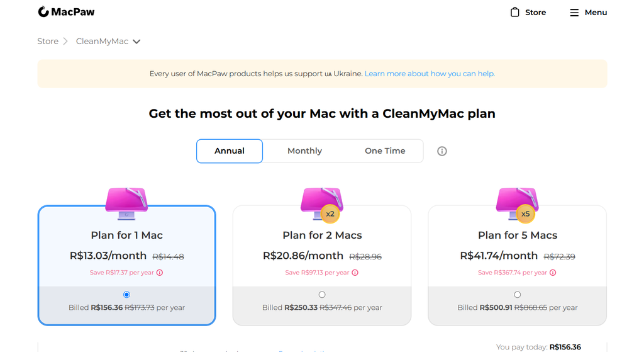
Task: Select the Annual billing tab
Action: (230, 151)
